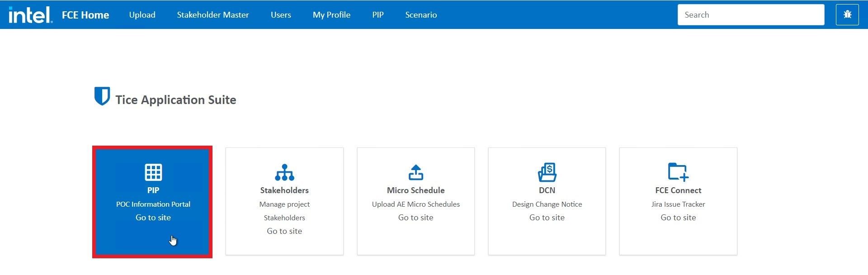Image resolution: width=868 pixels, height=275 pixels.
Task: Follow Go to site under Micro Schedule
Action: coord(415,218)
